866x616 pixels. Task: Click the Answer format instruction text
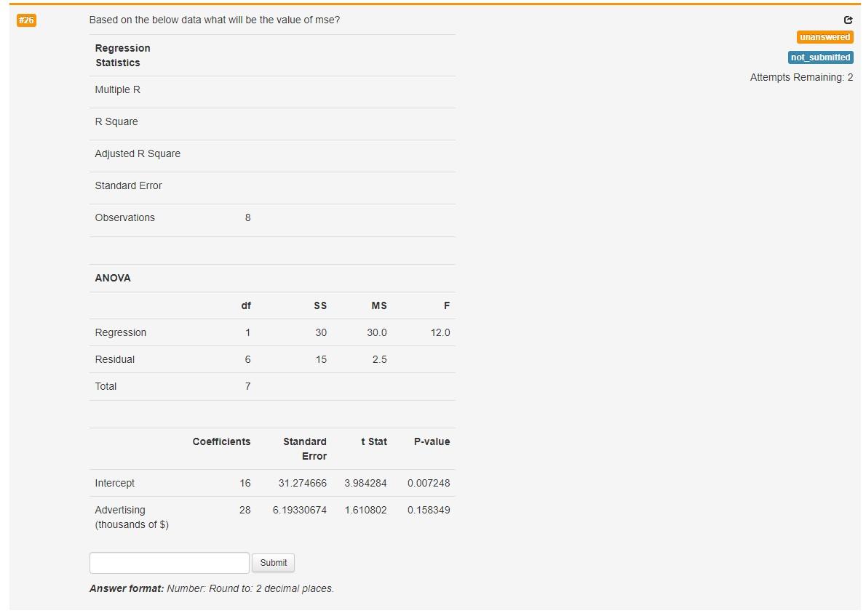click(x=212, y=588)
